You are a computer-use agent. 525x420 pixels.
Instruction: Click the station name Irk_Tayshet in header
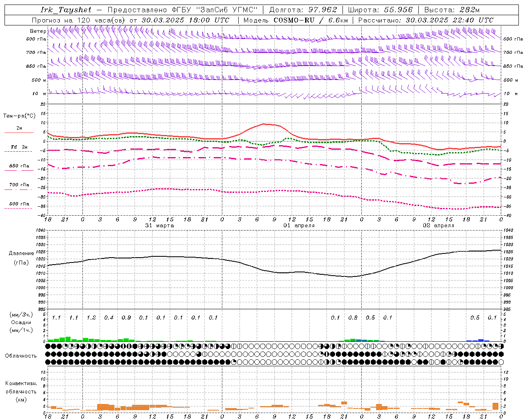coord(66,10)
